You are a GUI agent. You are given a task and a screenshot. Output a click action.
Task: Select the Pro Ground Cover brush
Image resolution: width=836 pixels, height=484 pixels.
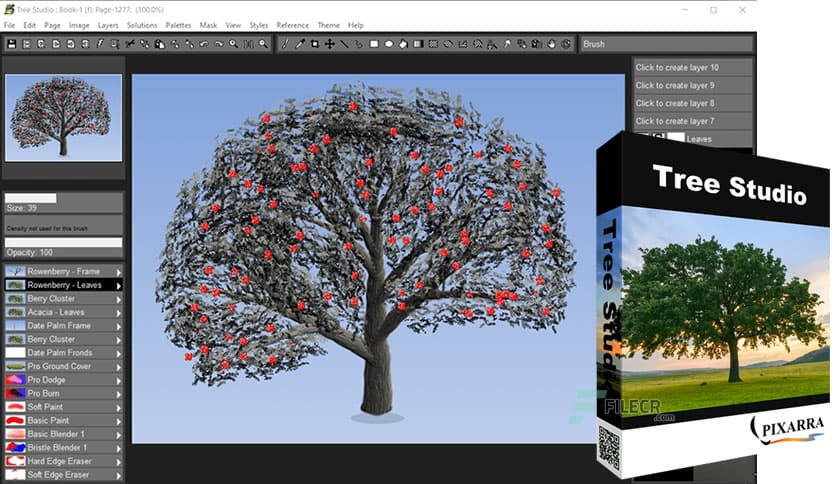click(x=63, y=366)
